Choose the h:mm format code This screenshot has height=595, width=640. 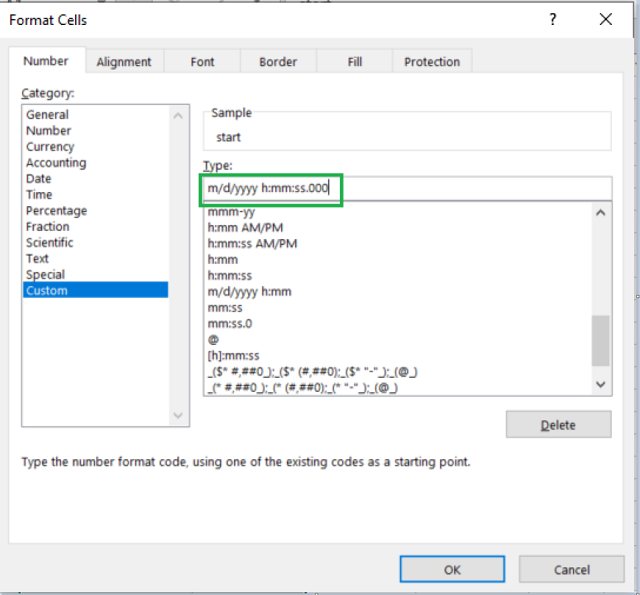(398, 260)
